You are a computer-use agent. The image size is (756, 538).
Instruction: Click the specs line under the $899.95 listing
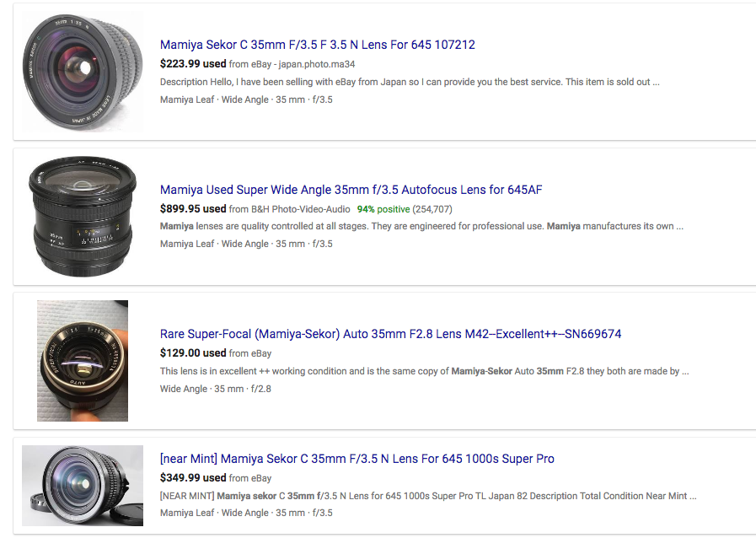[x=246, y=245]
